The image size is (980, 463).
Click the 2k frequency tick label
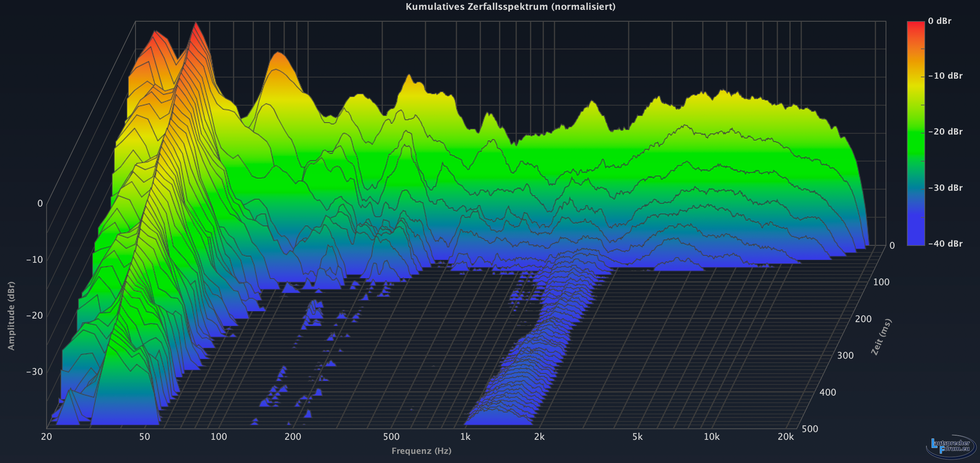pyautogui.click(x=539, y=437)
